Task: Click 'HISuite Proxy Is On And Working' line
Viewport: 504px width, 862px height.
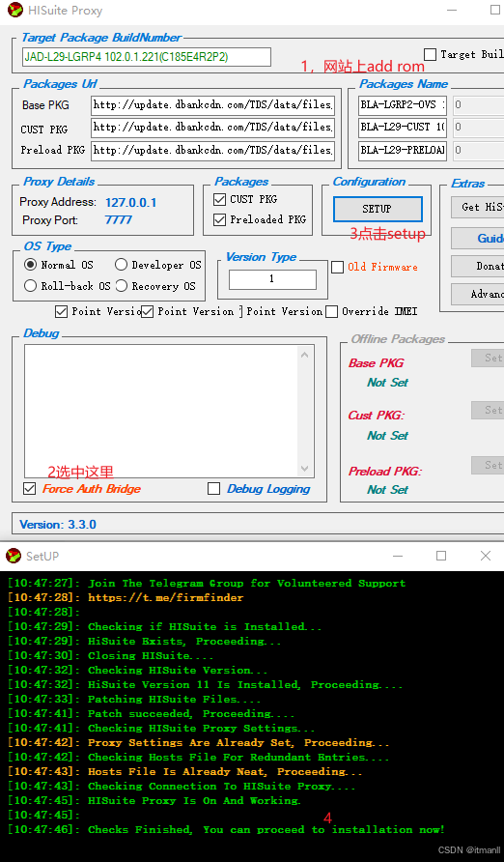Action: tap(195, 800)
